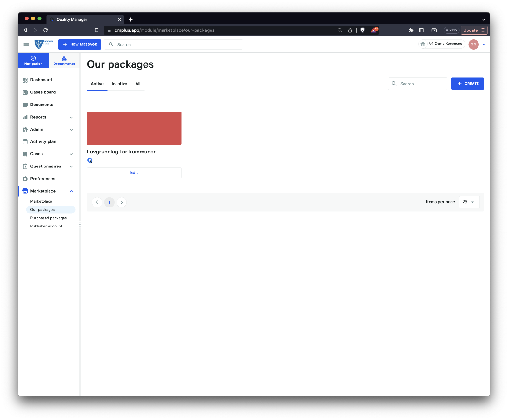Screen dimensions: 508x420
Task: Click the CREATE button
Action: click(467, 84)
